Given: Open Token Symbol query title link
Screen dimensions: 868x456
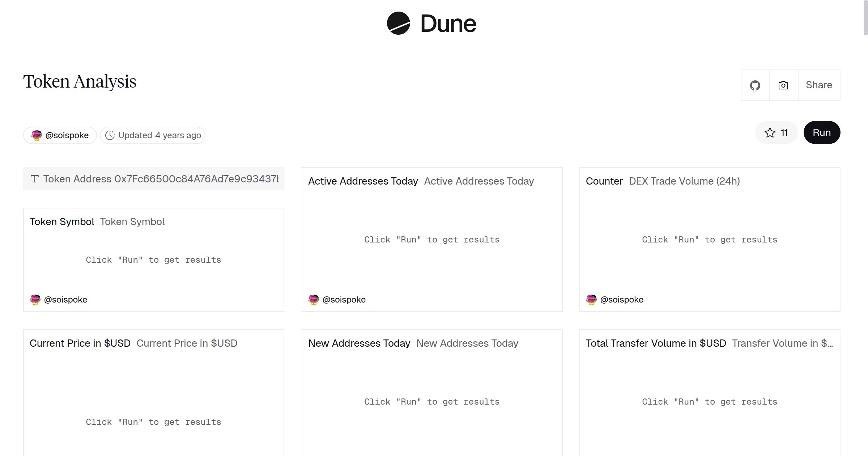Looking at the screenshot, I should click(62, 222).
